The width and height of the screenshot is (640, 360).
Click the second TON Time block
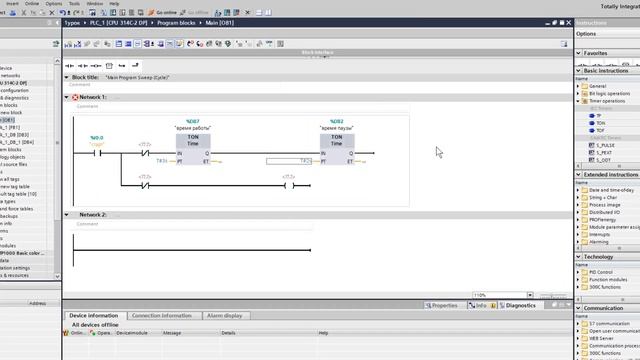(x=337, y=149)
